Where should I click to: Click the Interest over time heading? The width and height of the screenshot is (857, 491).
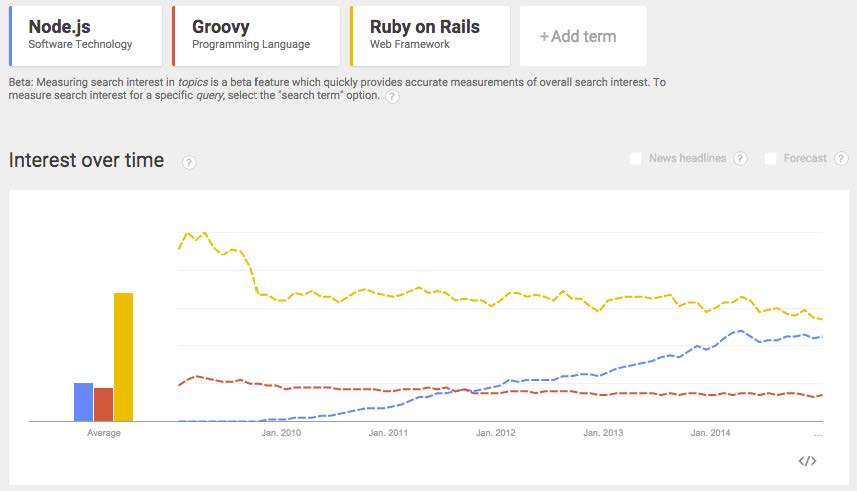86,160
